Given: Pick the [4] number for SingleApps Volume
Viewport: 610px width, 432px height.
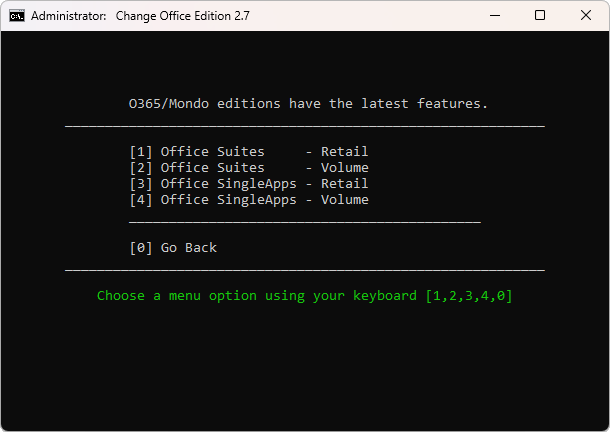Looking at the screenshot, I should (x=140, y=200).
